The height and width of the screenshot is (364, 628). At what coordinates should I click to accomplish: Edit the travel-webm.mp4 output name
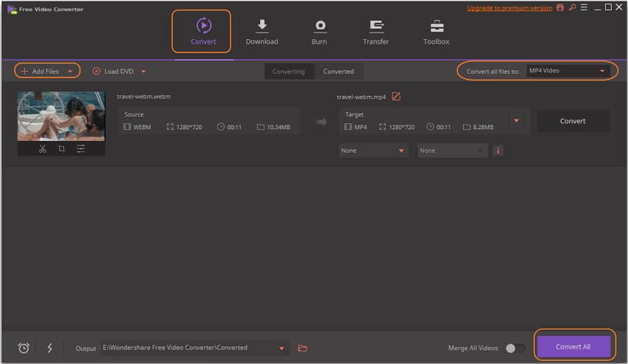coord(396,97)
